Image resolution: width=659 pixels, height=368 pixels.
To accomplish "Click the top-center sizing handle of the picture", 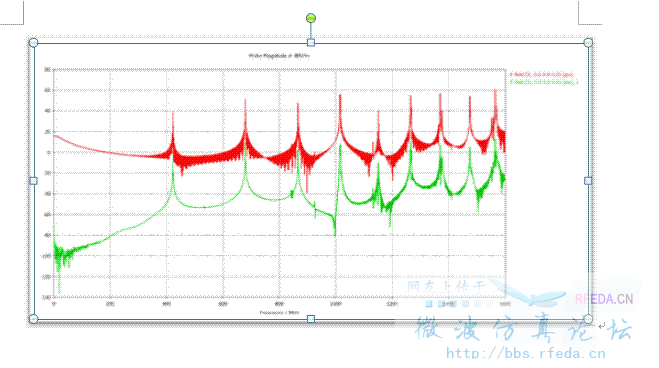I will coord(311,42).
